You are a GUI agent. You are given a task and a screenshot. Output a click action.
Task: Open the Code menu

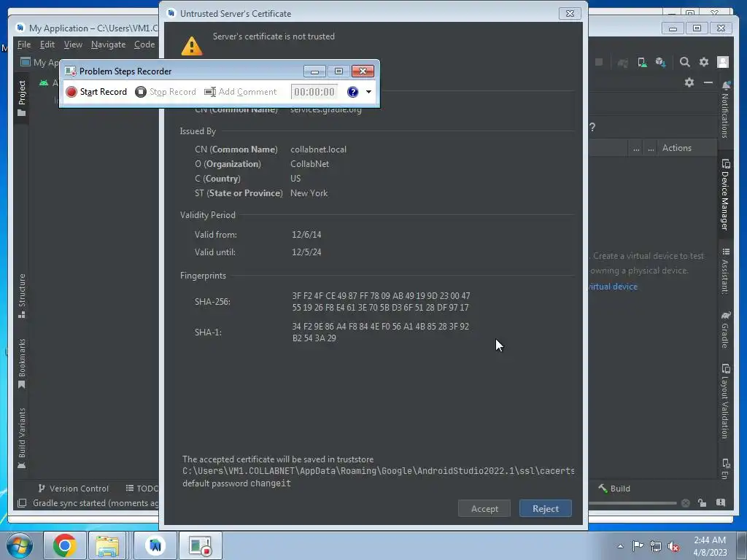coord(144,44)
